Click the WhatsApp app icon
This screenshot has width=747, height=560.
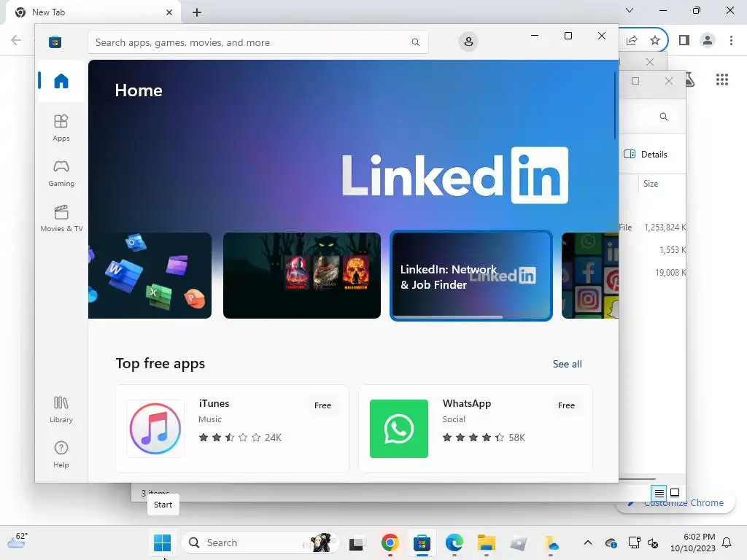pos(399,429)
